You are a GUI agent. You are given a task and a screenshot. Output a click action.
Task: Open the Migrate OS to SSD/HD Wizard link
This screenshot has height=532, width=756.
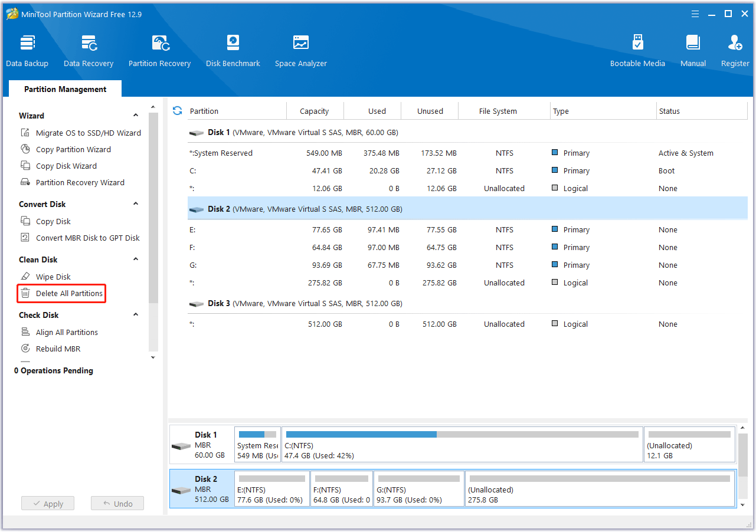tap(89, 133)
